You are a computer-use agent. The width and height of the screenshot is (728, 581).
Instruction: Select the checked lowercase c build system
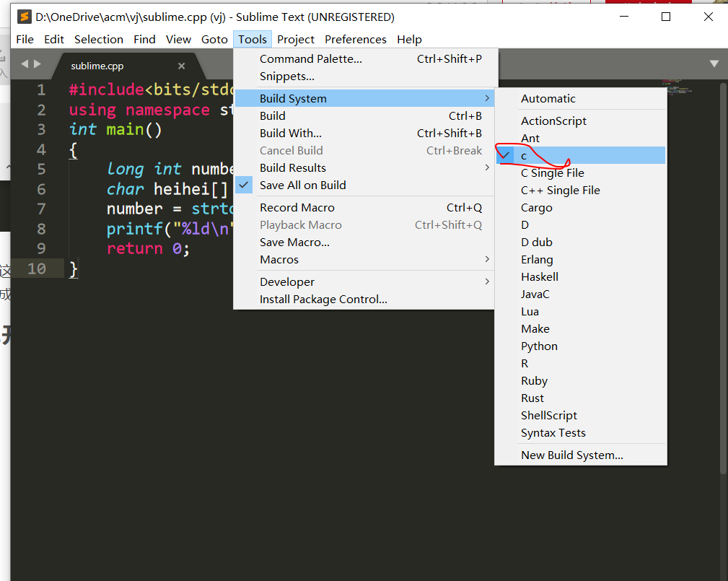(x=581, y=156)
